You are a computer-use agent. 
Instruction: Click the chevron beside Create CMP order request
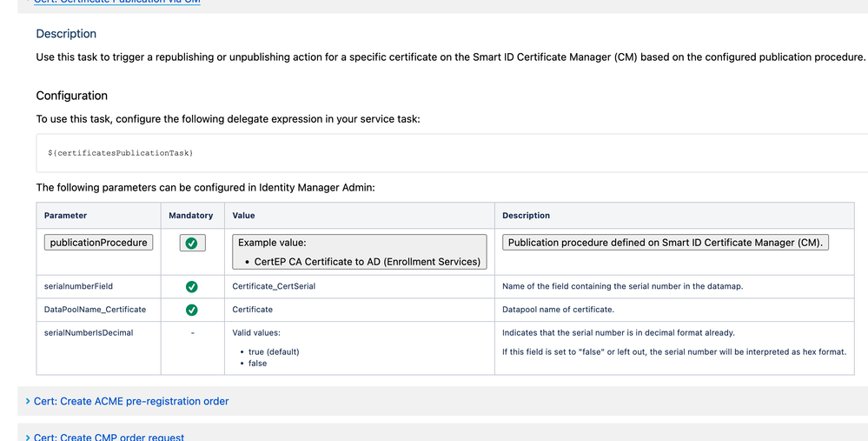(x=28, y=438)
